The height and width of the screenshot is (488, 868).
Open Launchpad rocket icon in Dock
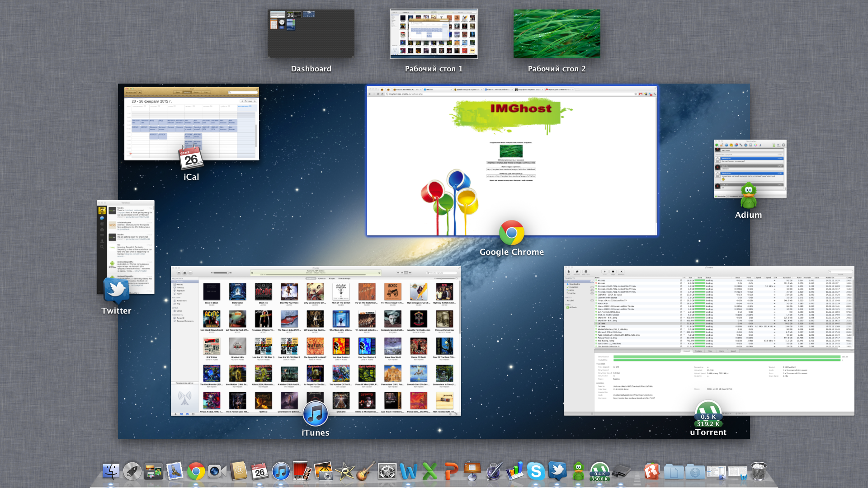point(132,471)
